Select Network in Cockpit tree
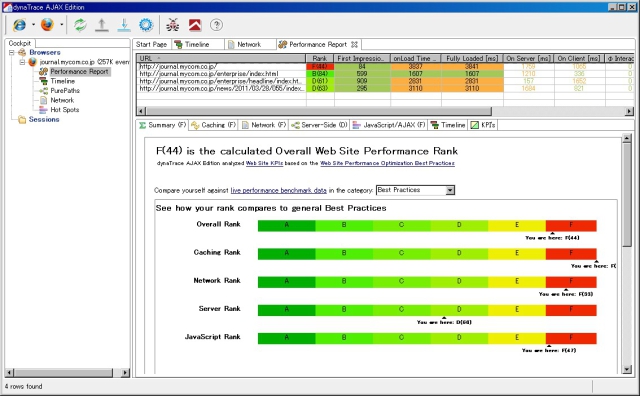The image size is (640, 396). (62, 100)
